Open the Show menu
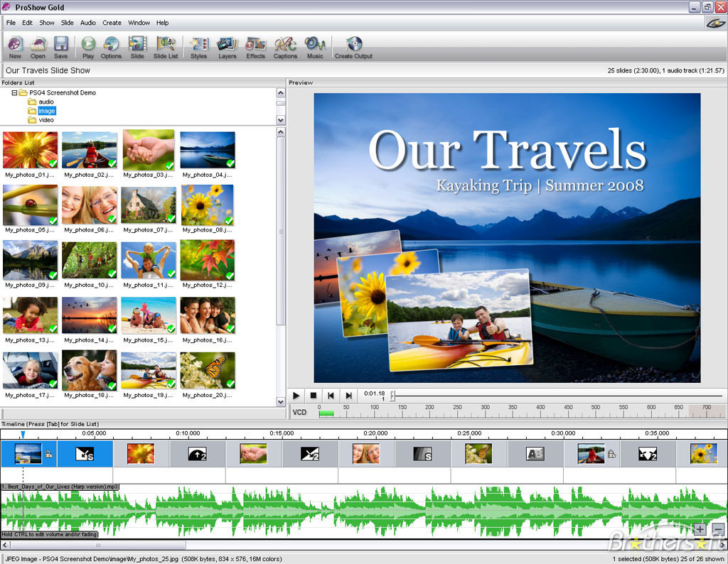Viewport: 728px width, 564px height. point(46,23)
